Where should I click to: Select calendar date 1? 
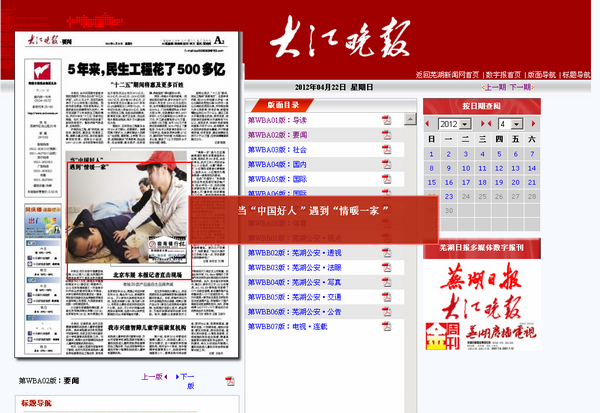click(431, 154)
